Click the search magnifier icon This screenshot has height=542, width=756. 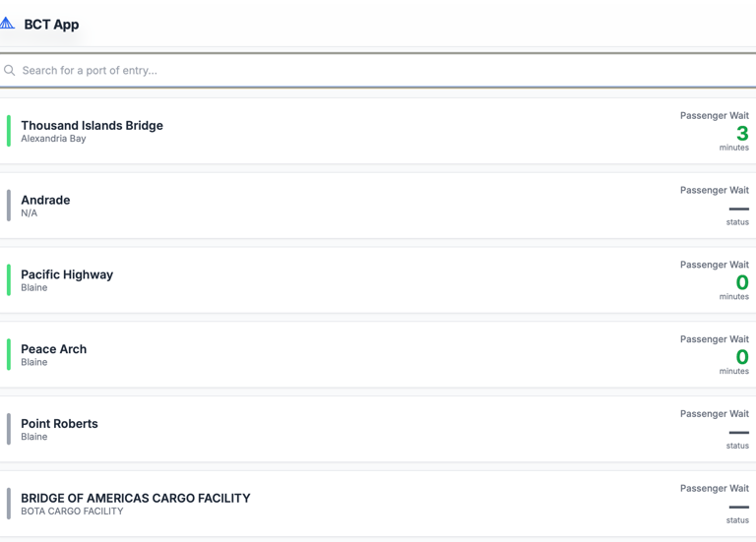click(10, 71)
